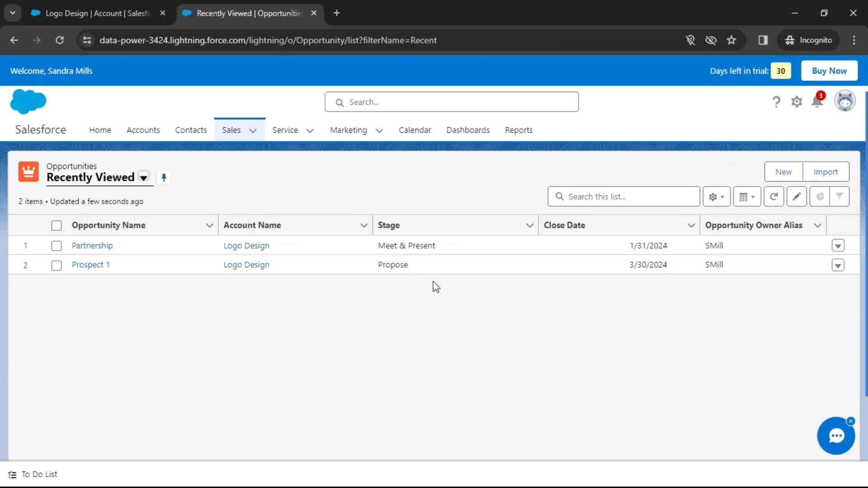Open Stage column menu chevron
868x488 pixels.
[x=530, y=225]
